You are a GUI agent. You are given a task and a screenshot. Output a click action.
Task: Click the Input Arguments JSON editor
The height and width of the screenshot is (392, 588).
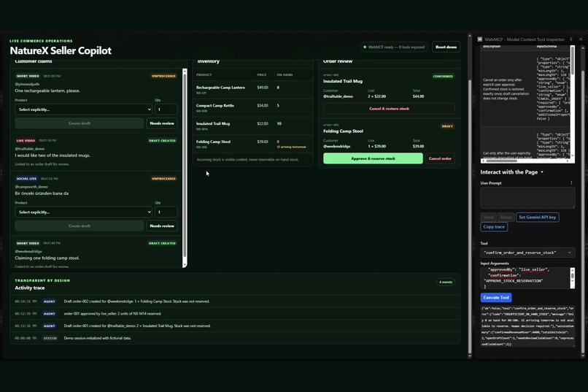(x=525, y=278)
